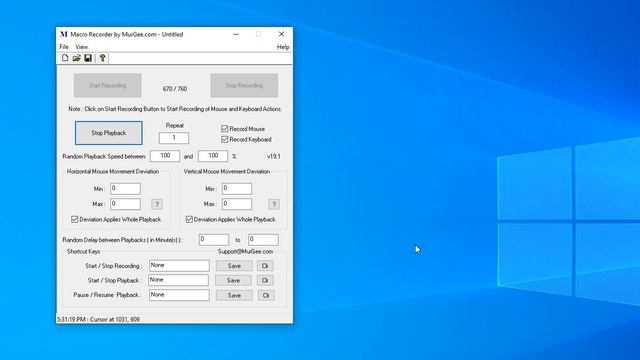Click the Start / Stop Recording shortcut field

point(179,266)
